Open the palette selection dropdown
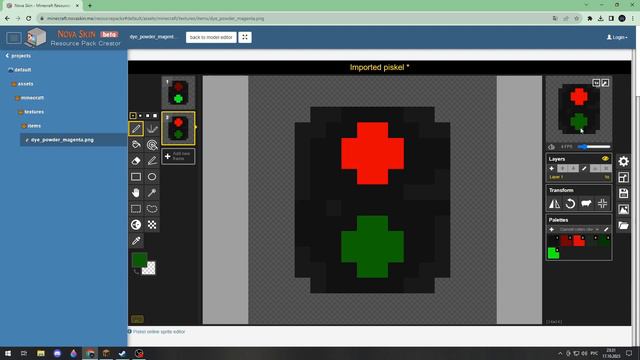 point(579,229)
